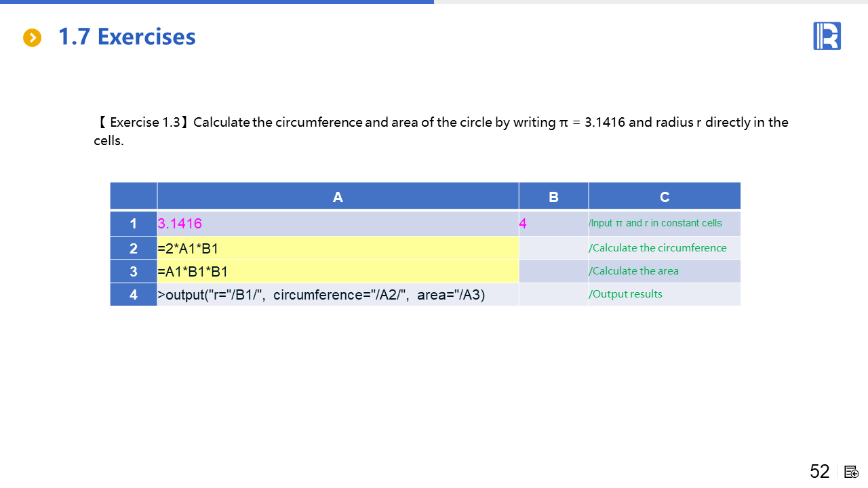
Task: Select the column B header
Action: 553,197
